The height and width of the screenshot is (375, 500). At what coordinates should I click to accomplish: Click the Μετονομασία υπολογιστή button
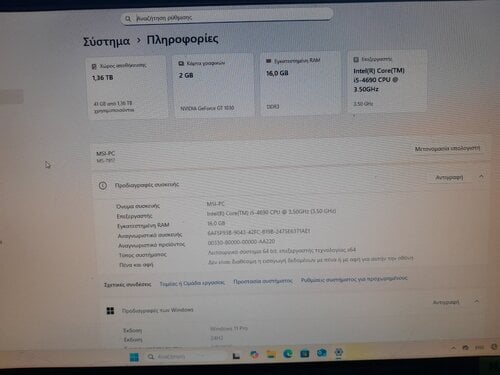pyautogui.click(x=447, y=148)
